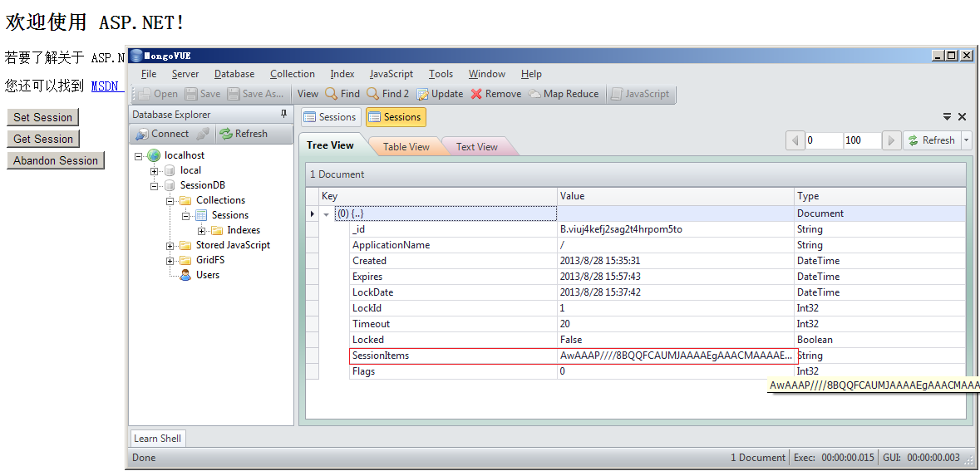
Task: Open the tab list dropdown arrow
Action: pos(948,116)
